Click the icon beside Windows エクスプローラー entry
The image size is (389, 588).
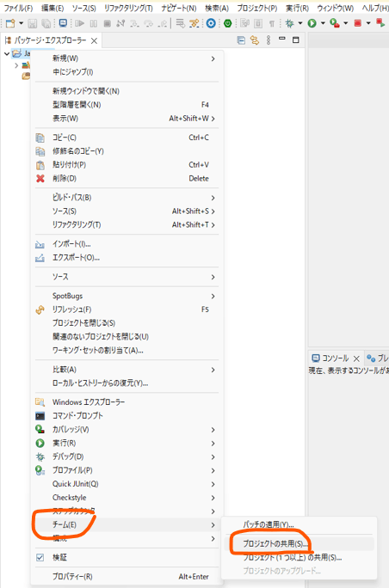click(x=40, y=402)
